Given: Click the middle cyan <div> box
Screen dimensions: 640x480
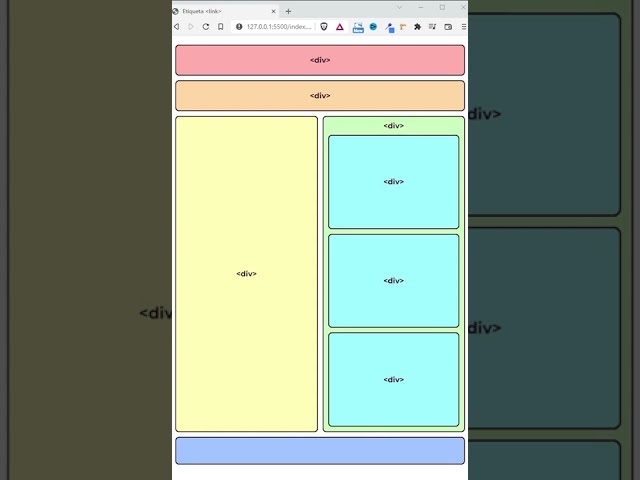Looking at the screenshot, I should (393, 281).
